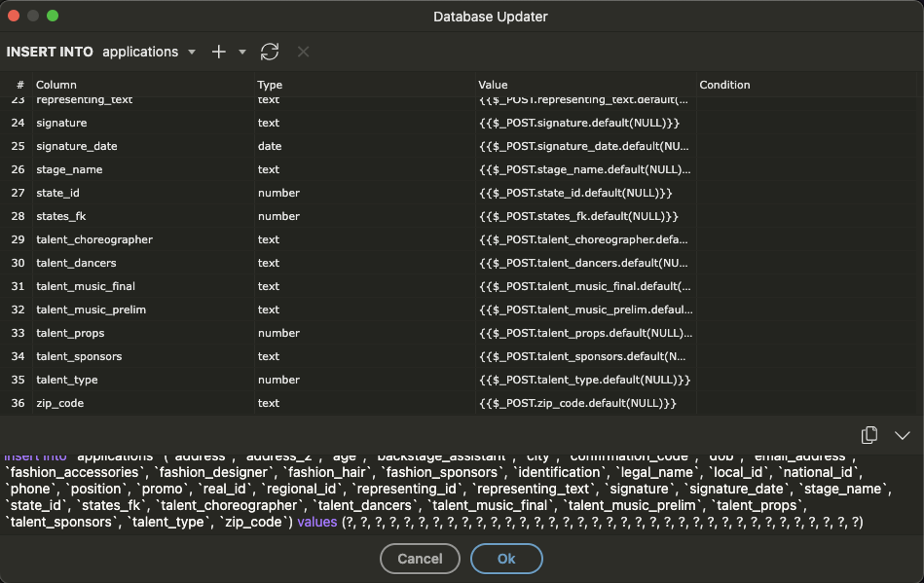Click the green maximize window button
Viewport: 924px width, 583px height.
(x=53, y=16)
